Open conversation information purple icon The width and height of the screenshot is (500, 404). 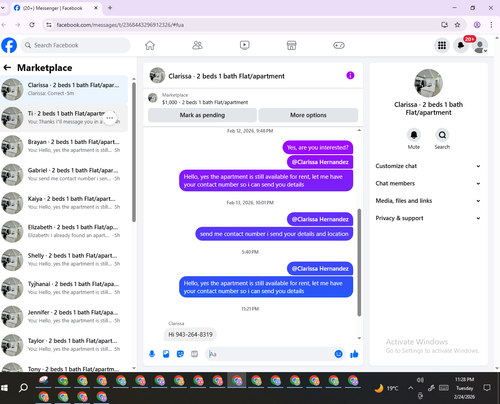pos(350,76)
